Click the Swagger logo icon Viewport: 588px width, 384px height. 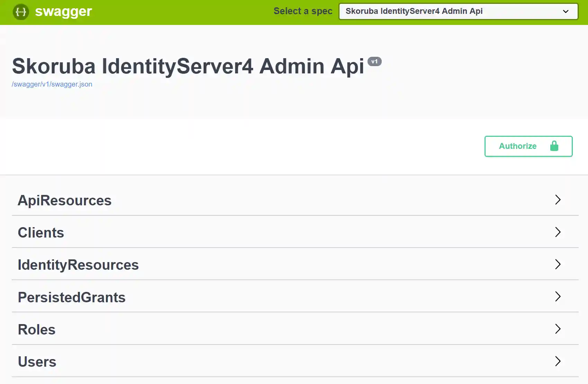point(21,12)
